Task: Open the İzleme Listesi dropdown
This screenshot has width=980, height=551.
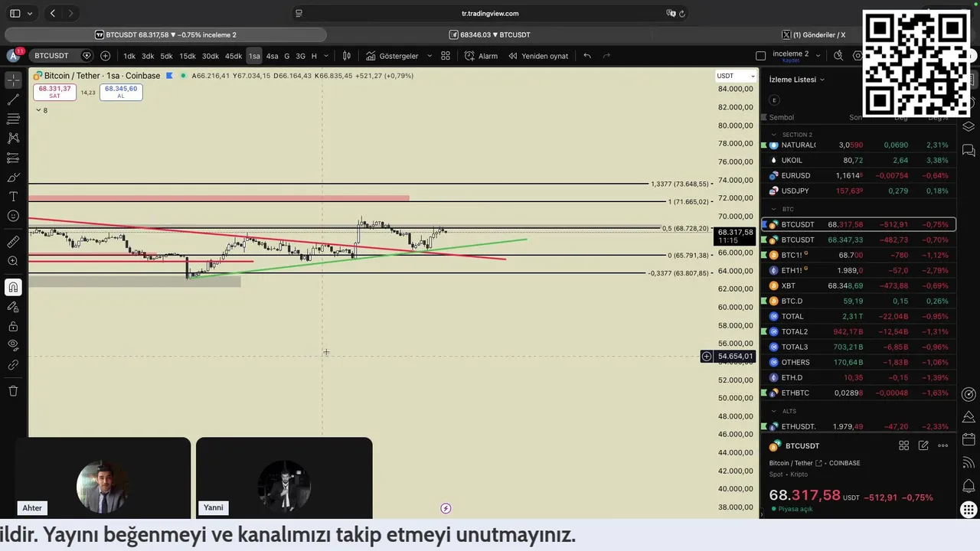Action: coord(797,80)
